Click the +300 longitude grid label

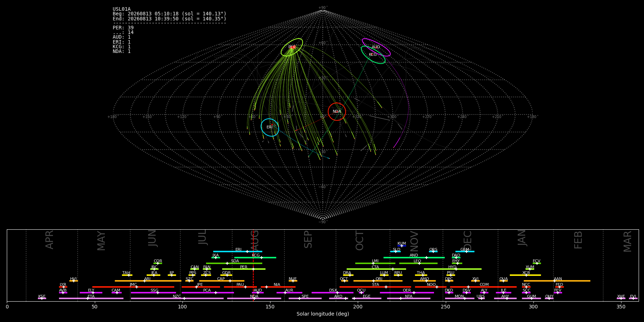tap(392, 117)
